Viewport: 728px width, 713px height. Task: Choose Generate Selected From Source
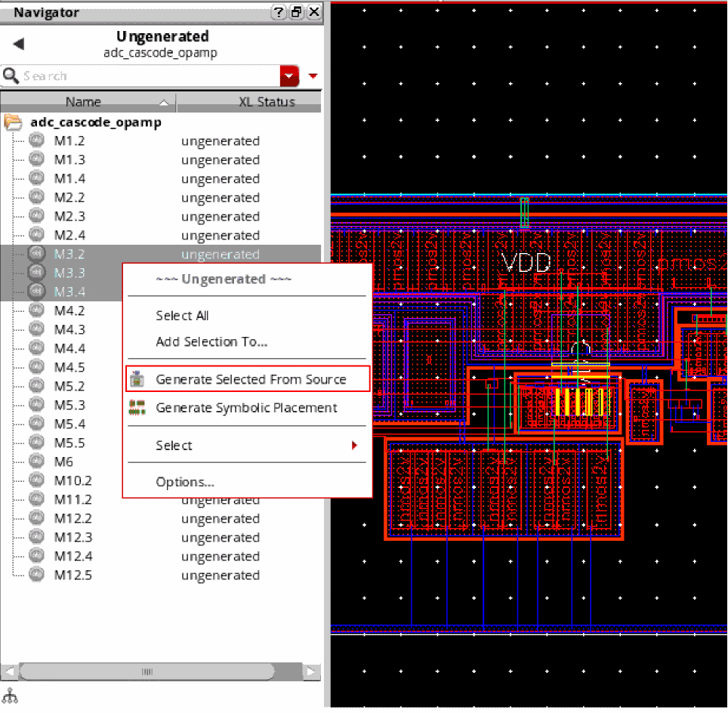pos(251,379)
